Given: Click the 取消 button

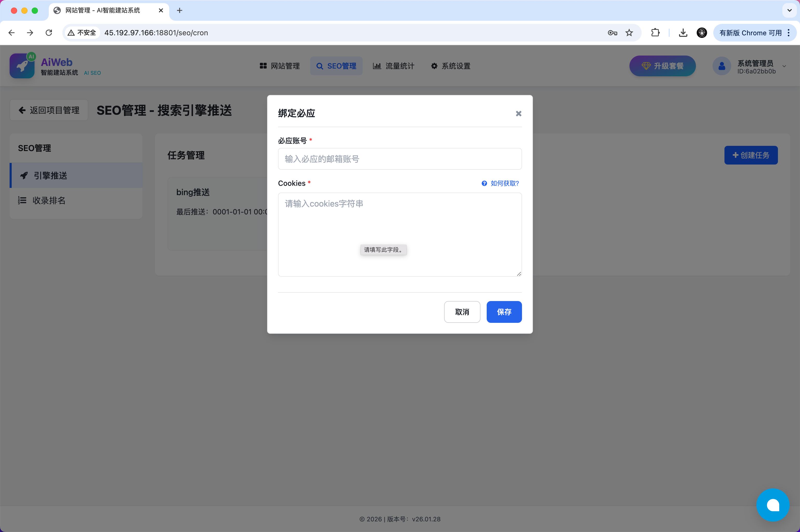Looking at the screenshot, I should pos(462,312).
